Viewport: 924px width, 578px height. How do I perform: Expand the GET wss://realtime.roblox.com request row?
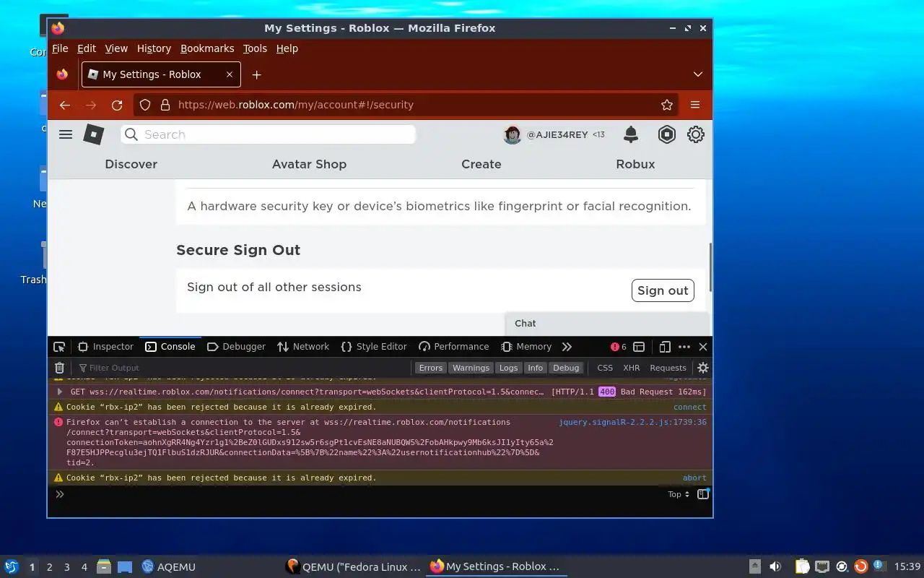[60, 392]
